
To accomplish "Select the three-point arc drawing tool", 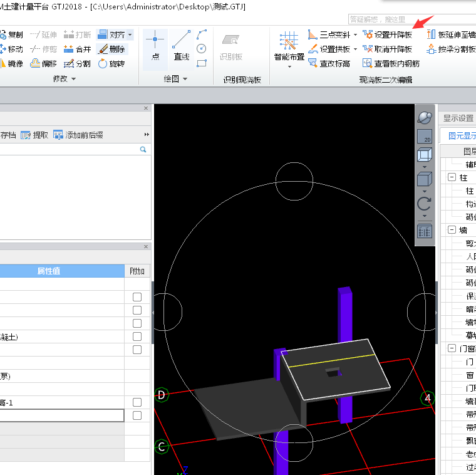I will click(x=202, y=34).
